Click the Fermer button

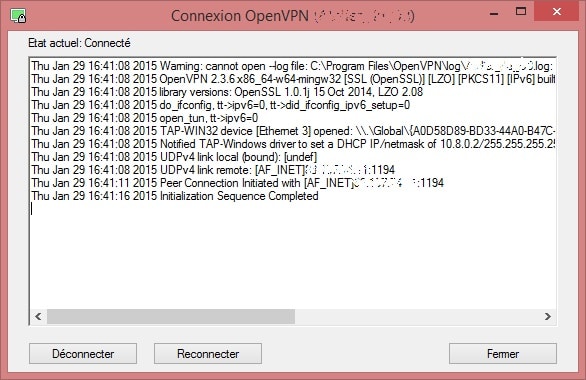[x=503, y=353]
